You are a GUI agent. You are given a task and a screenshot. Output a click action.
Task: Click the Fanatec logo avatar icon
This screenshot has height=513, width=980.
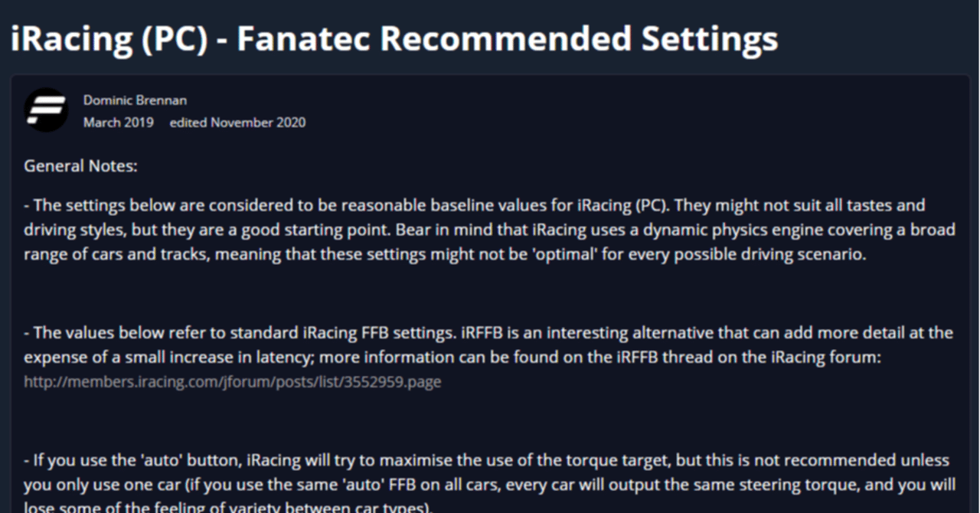pos(47,110)
